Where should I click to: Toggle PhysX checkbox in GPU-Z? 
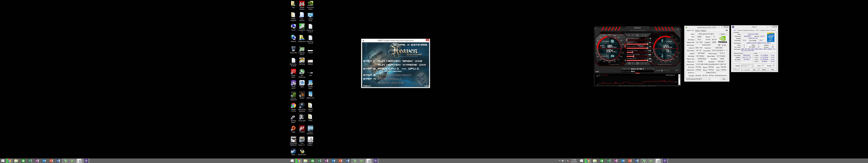pyautogui.click(x=710, y=76)
